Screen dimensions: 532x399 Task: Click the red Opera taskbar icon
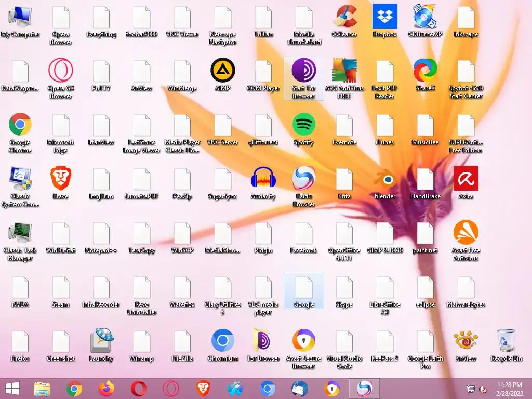click(x=138, y=389)
